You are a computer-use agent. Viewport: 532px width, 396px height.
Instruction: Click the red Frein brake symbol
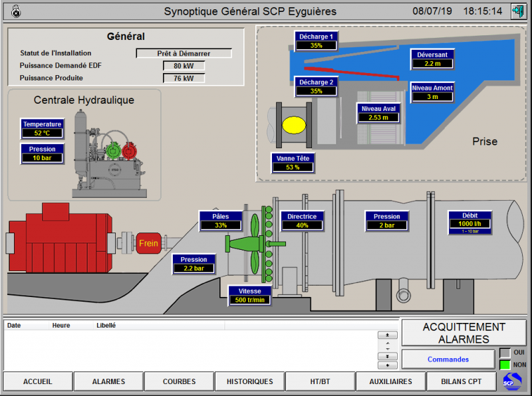148,243
